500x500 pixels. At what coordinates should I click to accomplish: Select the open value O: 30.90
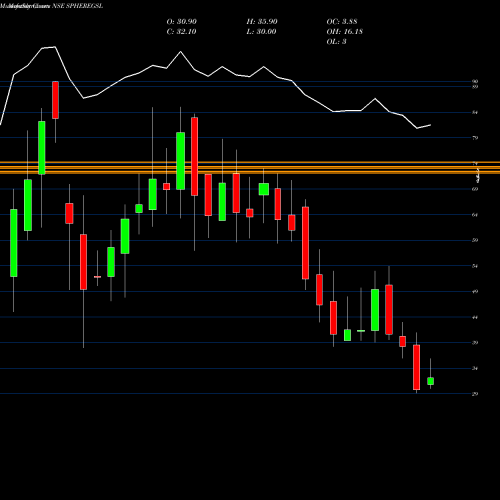click(x=182, y=22)
